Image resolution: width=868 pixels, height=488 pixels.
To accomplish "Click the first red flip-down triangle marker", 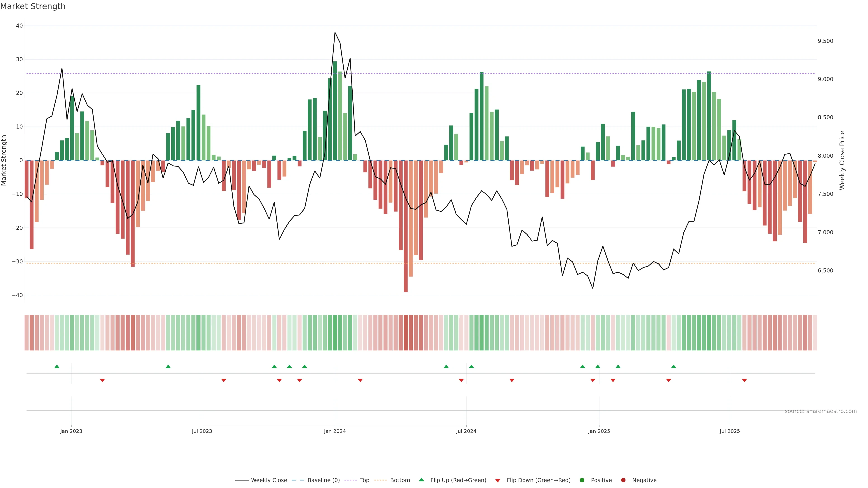I will click(102, 380).
